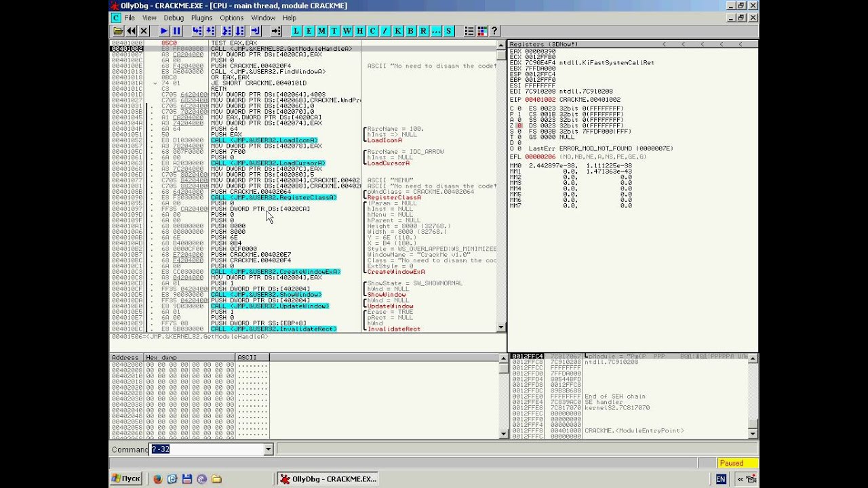Click disassembly pane scrollbar up arrow
Image resolution: width=868 pixels, height=488 pixels.
coord(502,45)
